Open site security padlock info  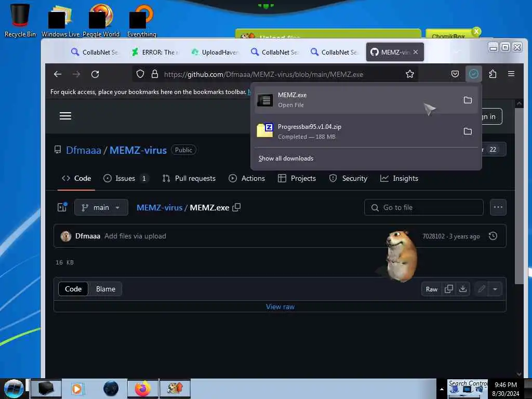155,74
